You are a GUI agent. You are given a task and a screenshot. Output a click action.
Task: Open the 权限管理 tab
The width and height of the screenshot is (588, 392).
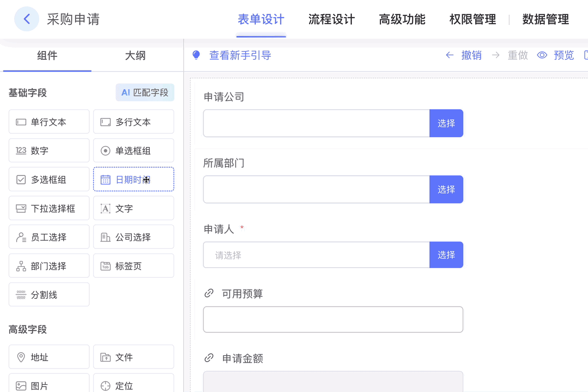tap(472, 20)
